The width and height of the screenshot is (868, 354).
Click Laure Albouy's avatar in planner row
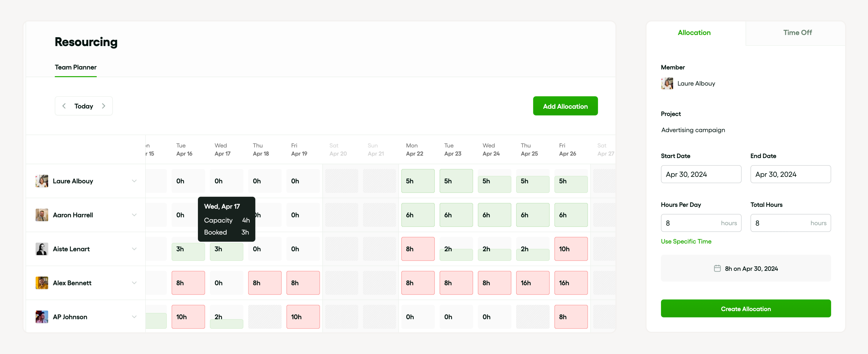(x=42, y=181)
